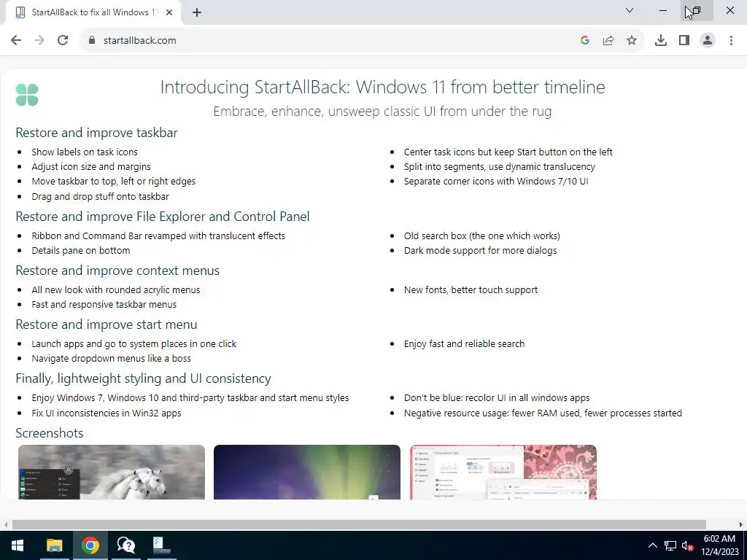747x560 pixels.
Task: Click 'New fonts, better touch support' text
Action: coord(471,290)
